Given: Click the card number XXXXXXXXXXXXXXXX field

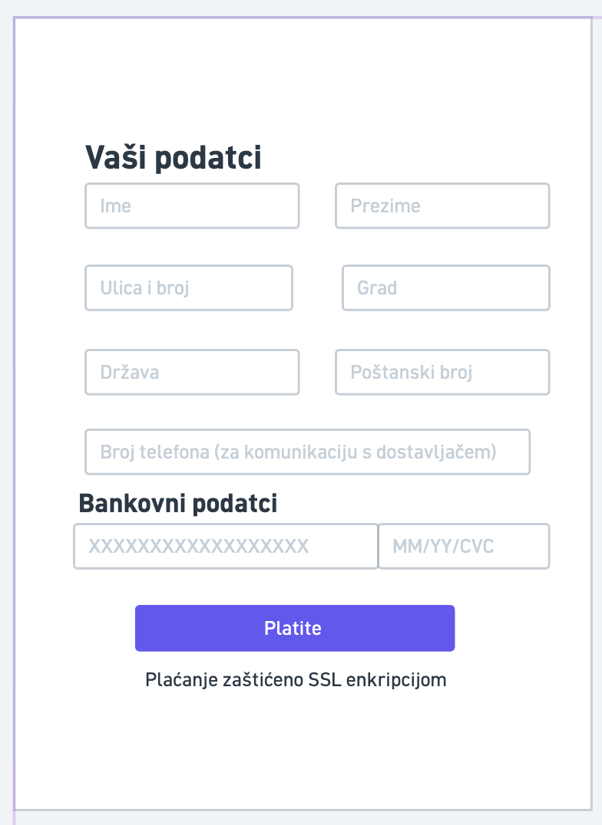Looking at the screenshot, I should click(x=226, y=546).
